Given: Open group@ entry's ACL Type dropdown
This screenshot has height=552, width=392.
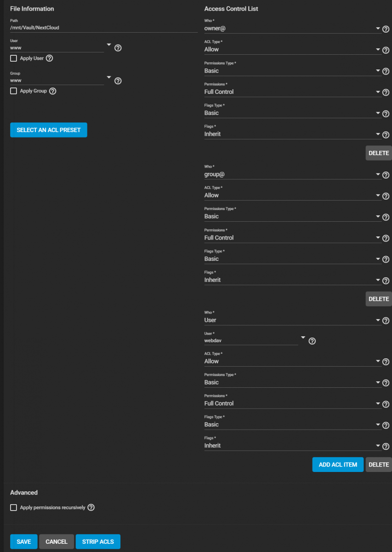Looking at the screenshot, I should pyautogui.click(x=292, y=195).
